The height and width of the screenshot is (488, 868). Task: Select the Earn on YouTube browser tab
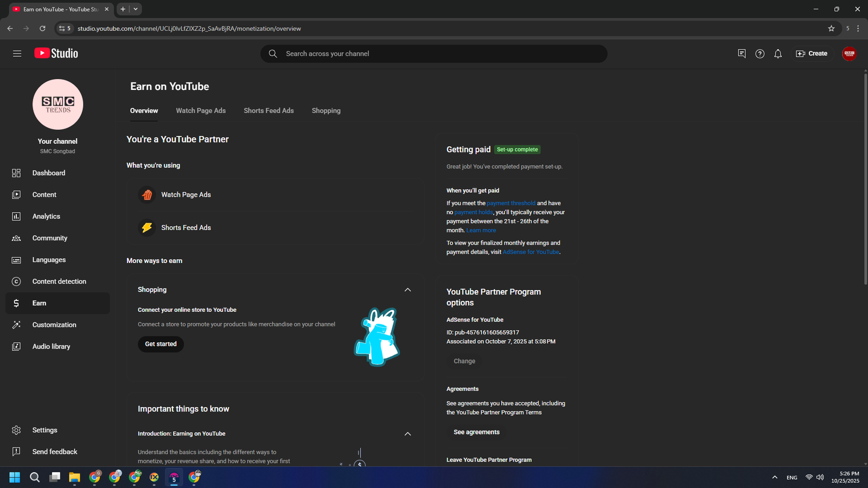point(61,9)
